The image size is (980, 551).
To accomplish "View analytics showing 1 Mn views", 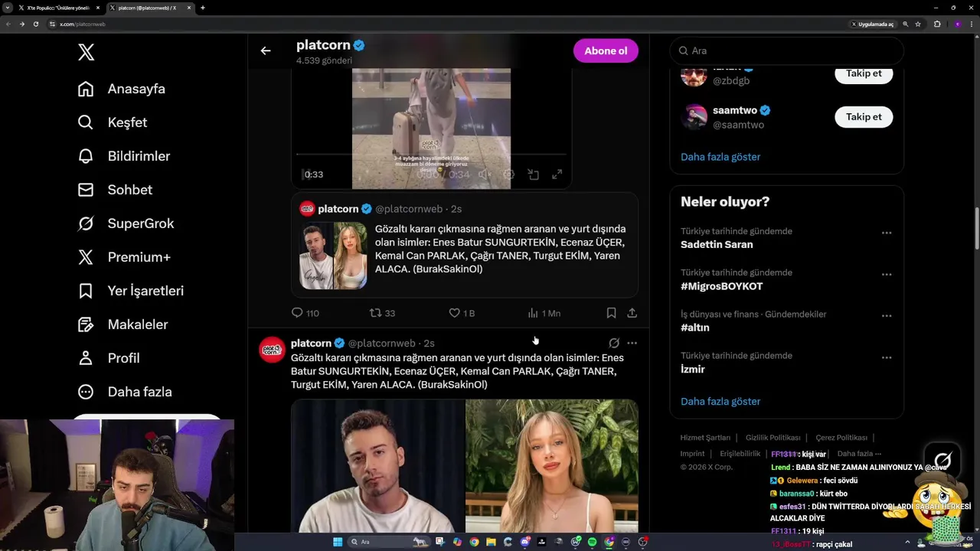I will [544, 313].
